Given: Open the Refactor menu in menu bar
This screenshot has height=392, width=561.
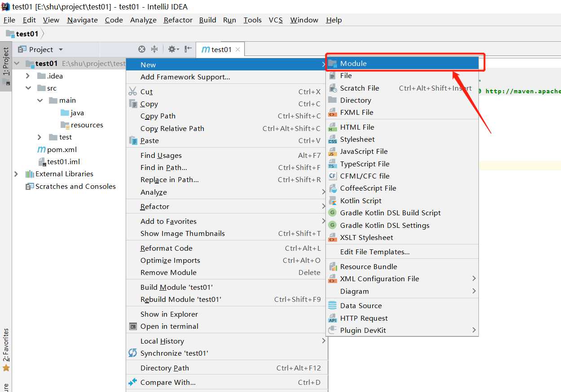Looking at the screenshot, I should click(178, 20).
